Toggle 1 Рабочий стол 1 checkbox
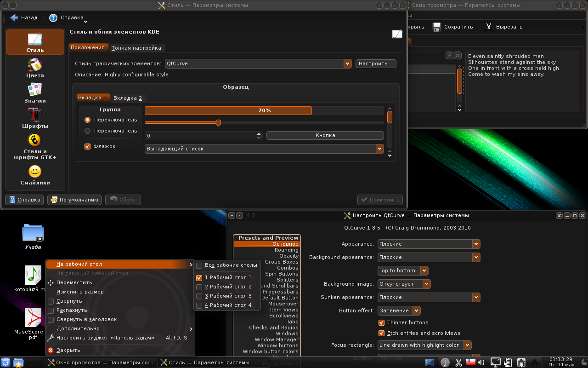The width and height of the screenshot is (588, 368). 199,278
